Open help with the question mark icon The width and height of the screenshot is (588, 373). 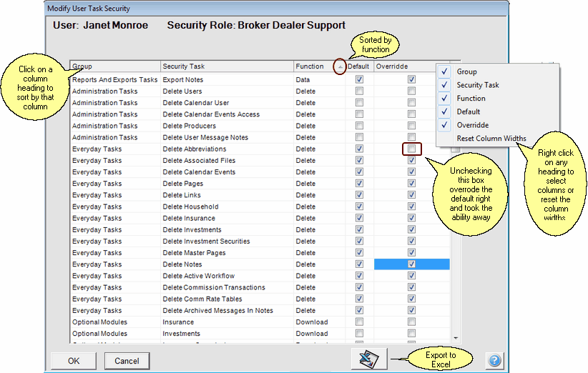(494, 361)
